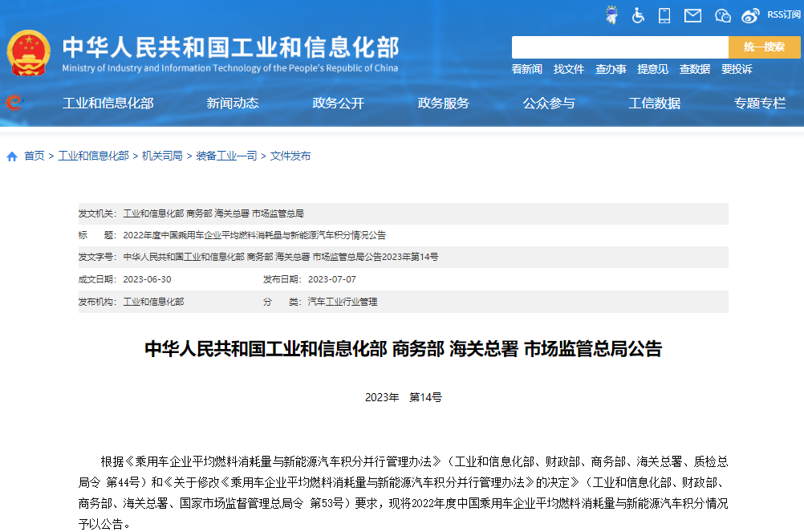Click the home icon in the breadcrumb

point(11,156)
